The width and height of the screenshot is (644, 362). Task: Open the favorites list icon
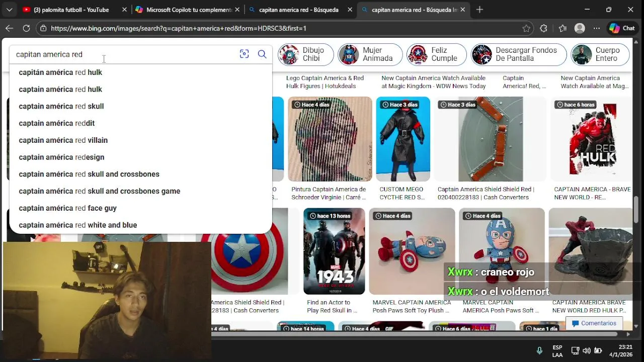pos(562,29)
